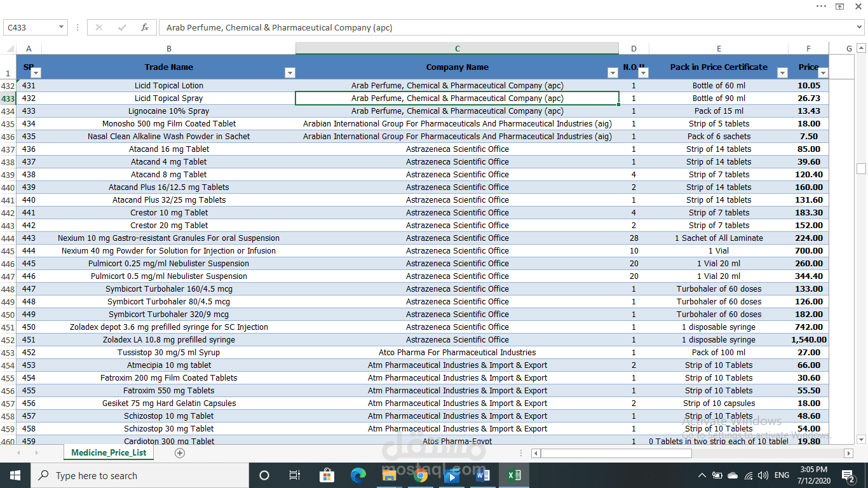Click the cell 1 Sachet of All Laminate
Viewport: 868px width, 488px height.
[x=719, y=238]
